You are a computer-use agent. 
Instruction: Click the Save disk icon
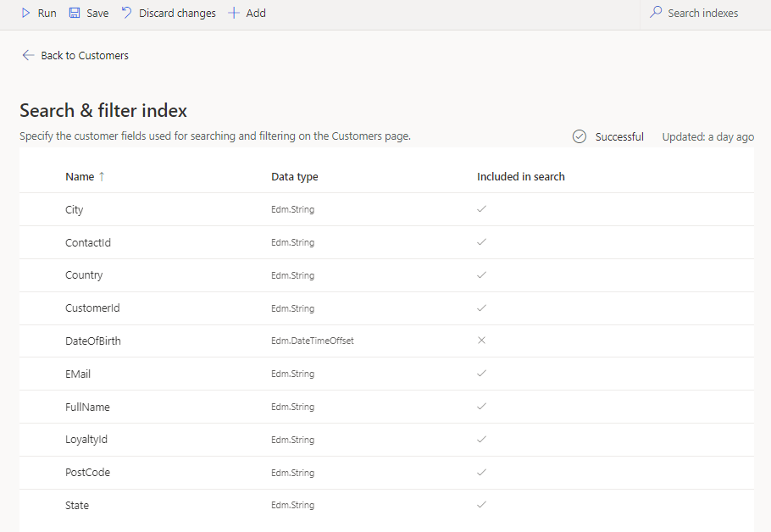75,13
